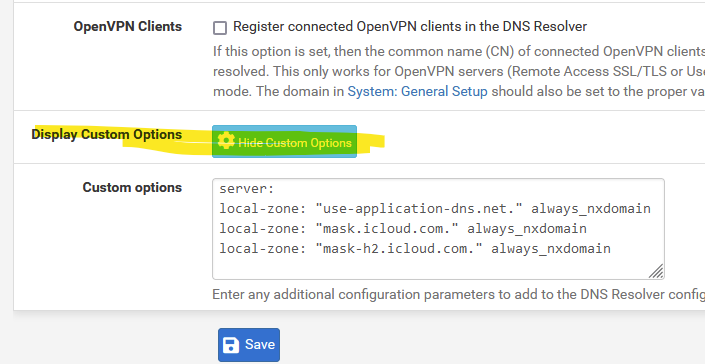
Task: Click the Display Custom Options label
Action: pos(107,134)
